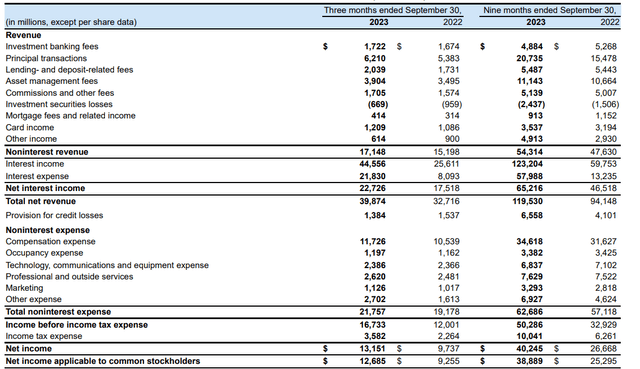Select the value (669) for securities losses
The height and width of the screenshot is (369, 640).
click(x=378, y=104)
